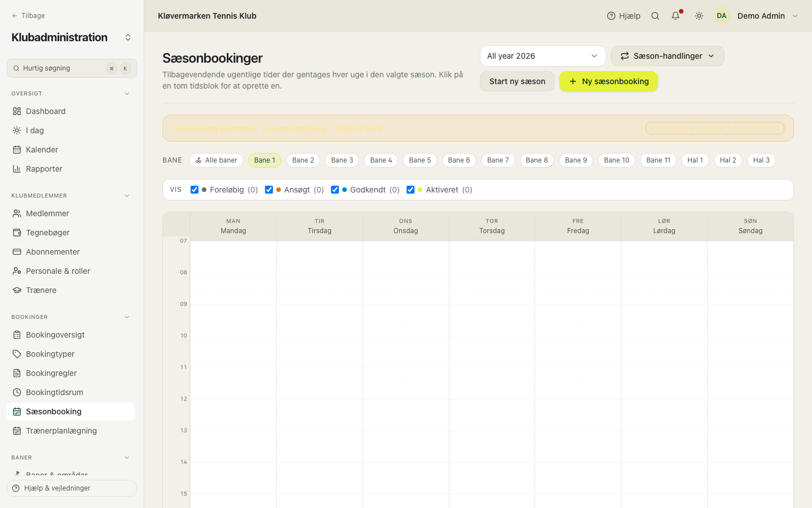Click the I dag sun icon
This screenshot has width=812, height=508.
(x=17, y=130)
